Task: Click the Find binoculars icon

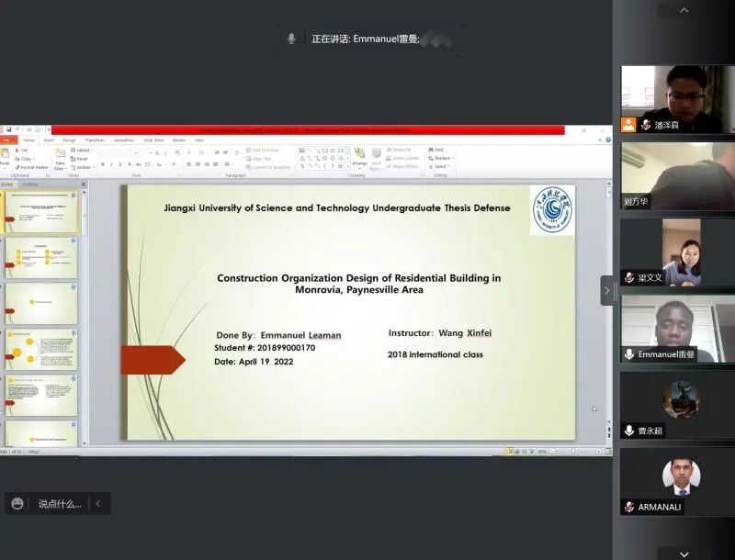Action: (431, 150)
